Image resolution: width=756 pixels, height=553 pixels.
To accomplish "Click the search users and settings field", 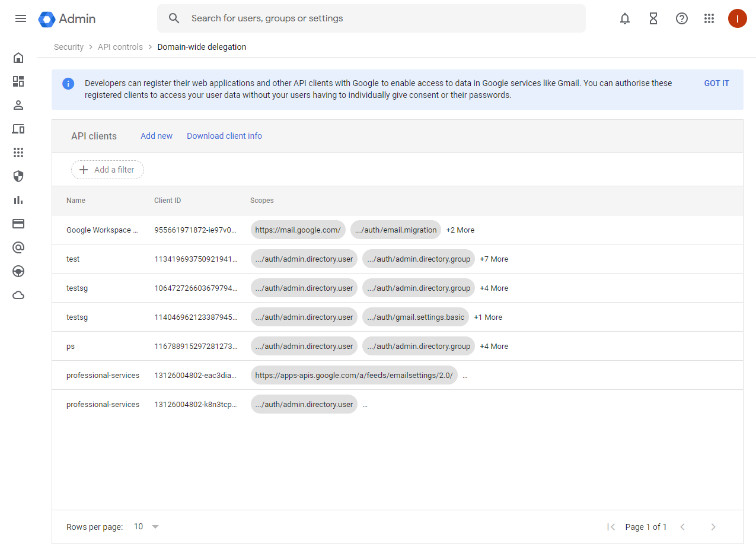I will tap(379, 18).
